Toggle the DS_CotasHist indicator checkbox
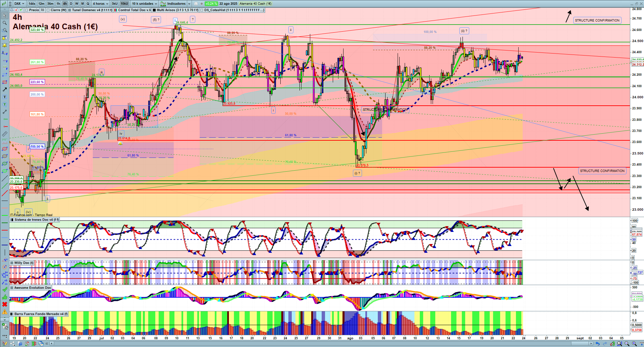644x347 pixels. tap(202, 10)
